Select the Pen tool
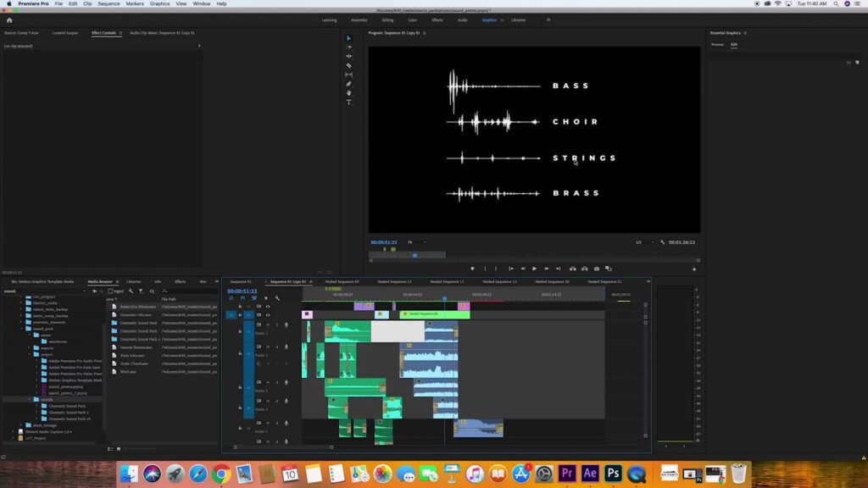This screenshot has height=488, width=868. 348,84
